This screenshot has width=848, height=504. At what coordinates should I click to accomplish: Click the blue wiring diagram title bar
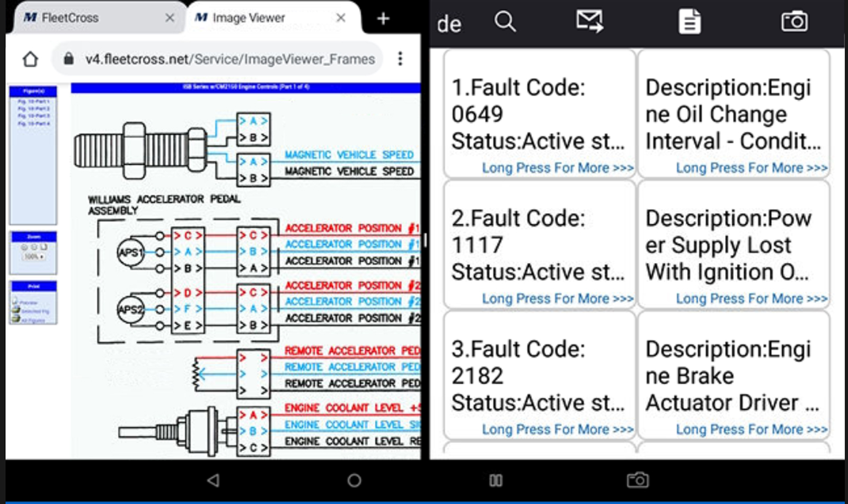[246, 87]
